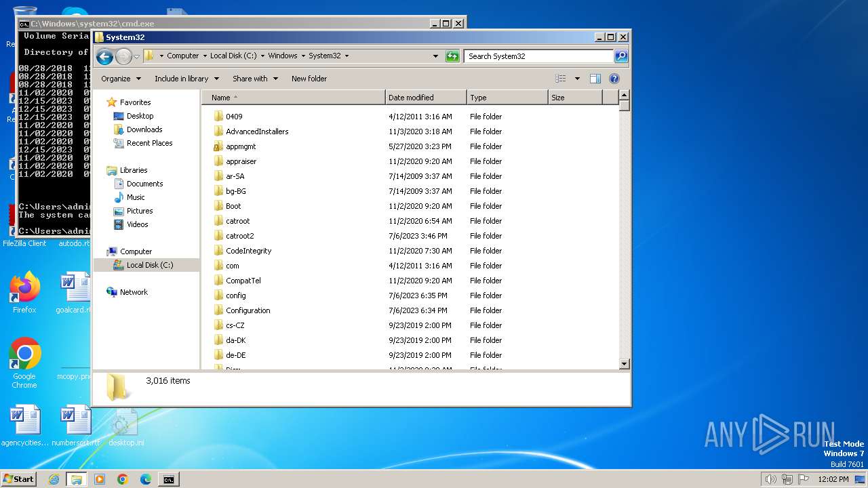Select the locked appmgmt folder icon

pyautogui.click(x=218, y=146)
